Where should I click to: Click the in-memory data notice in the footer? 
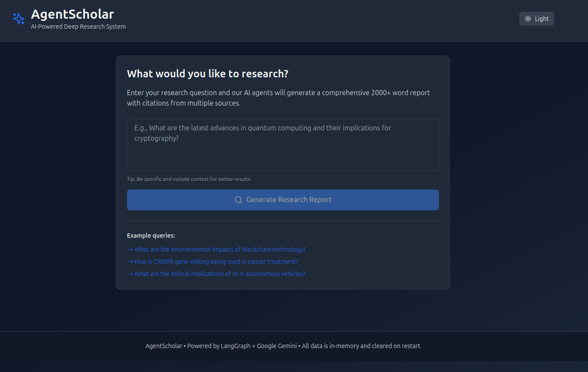[x=361, y=346]
